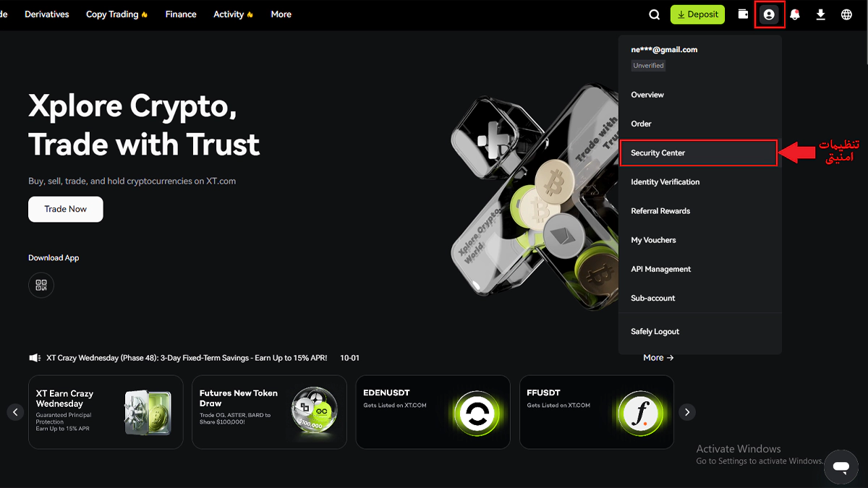Click the QR code download icon
Viewport: 868px width, 488px height.
(x=41, y=285)
